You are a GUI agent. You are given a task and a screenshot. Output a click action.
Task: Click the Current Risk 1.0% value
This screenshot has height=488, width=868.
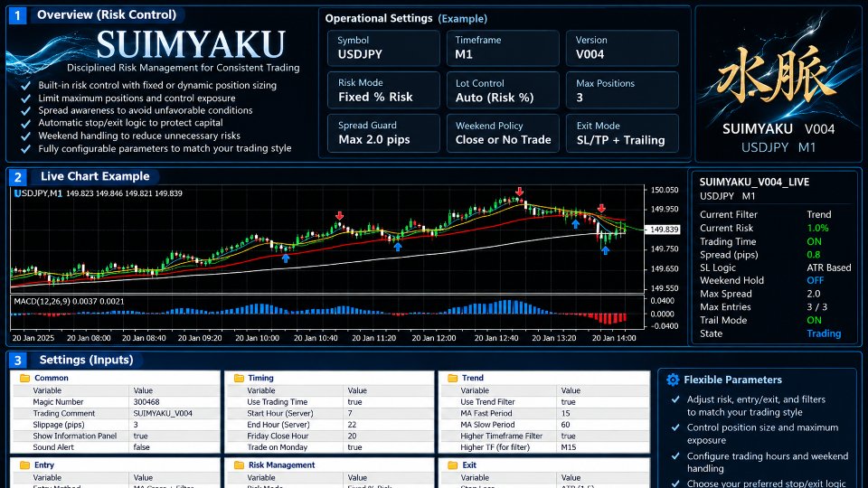[817, 228]
